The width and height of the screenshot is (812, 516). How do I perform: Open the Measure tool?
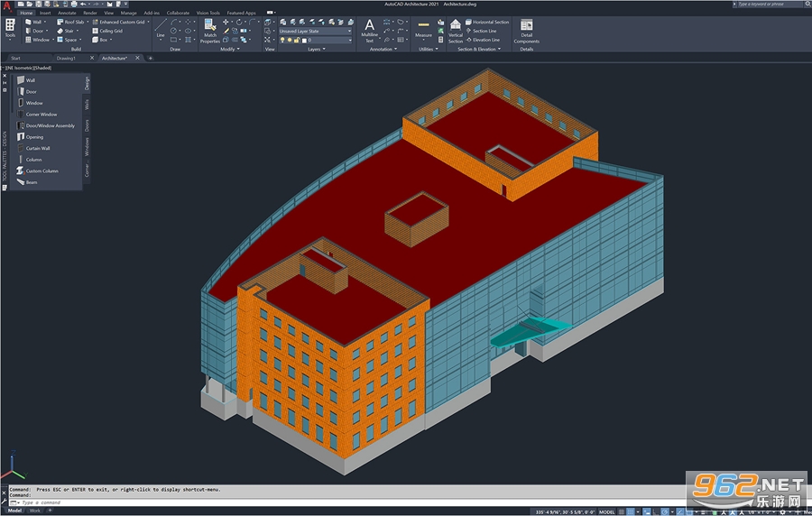pos(423,29)
